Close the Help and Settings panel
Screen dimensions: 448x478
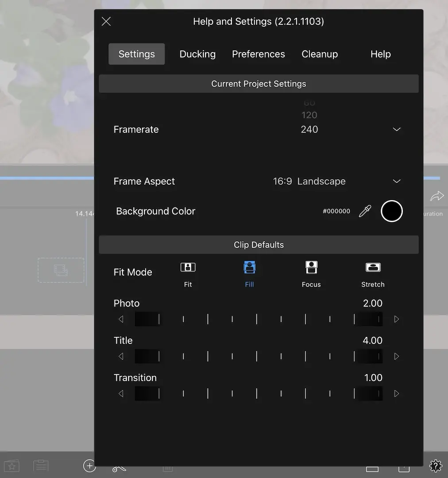(106, 21)
